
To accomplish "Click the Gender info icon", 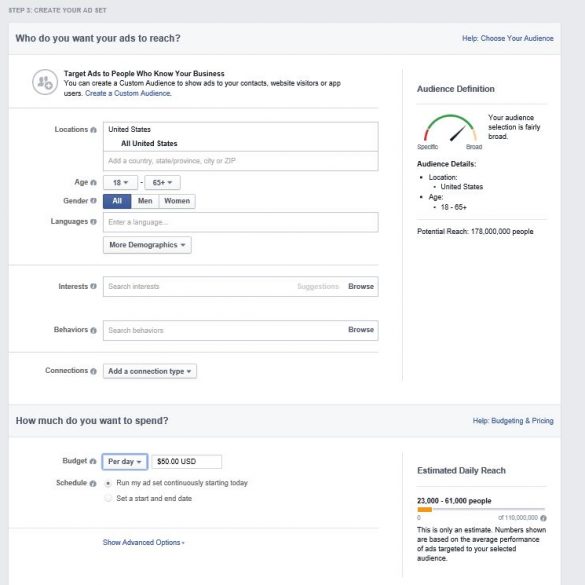I will (x=93, y=201).
